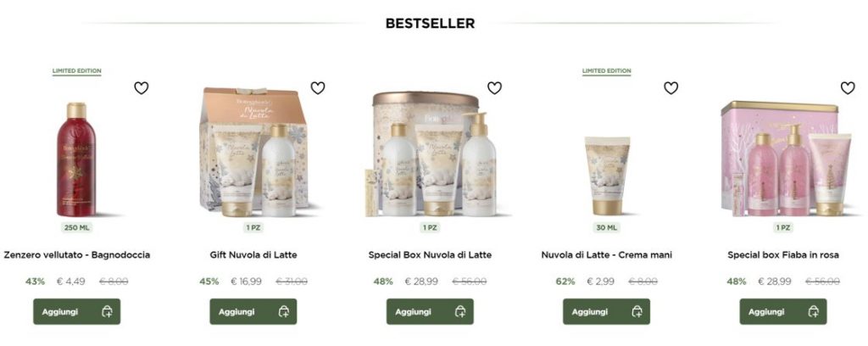The image size is (868, 346).
Task: View the Special Box Nuvola di Latte tin image
Action: [x=430, y=153]
